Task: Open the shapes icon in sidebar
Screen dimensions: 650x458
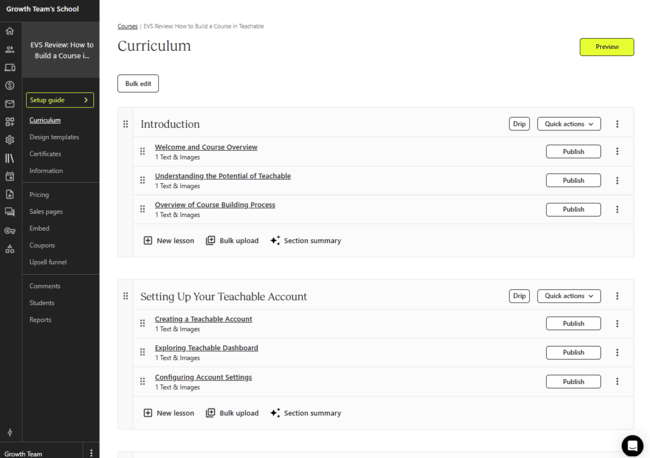Action: [x=10, y=249]
